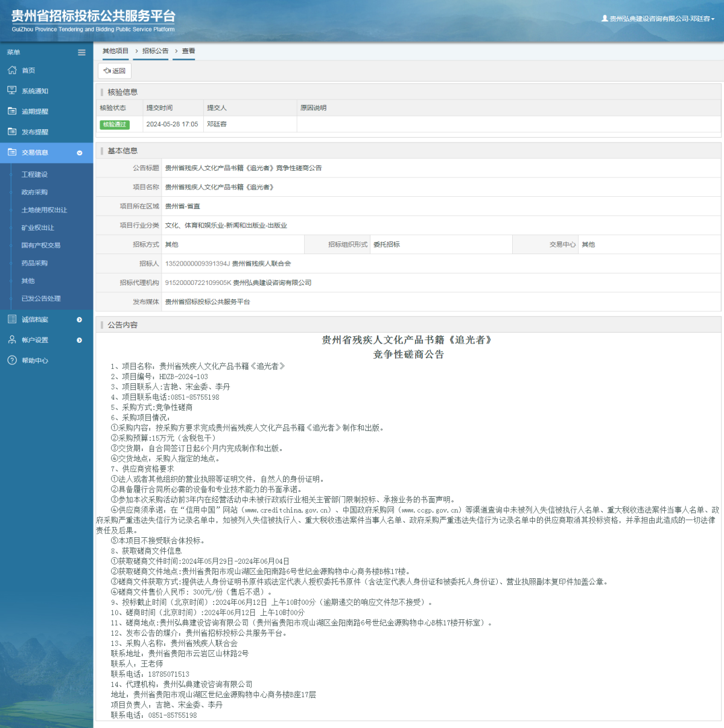The width and height of the screenshot is (724, 728).
Task: Click the 发布提醒 sidebar icon
Action: (x=12, y=132)
